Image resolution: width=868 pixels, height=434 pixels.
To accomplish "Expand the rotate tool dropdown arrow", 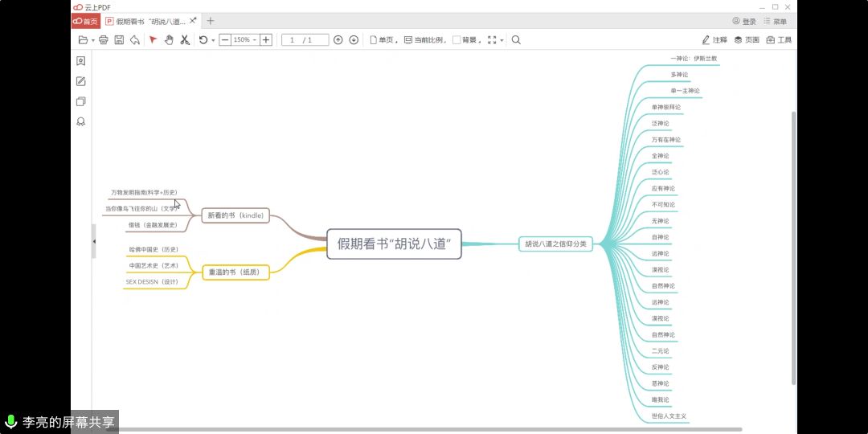I will 213,40.
